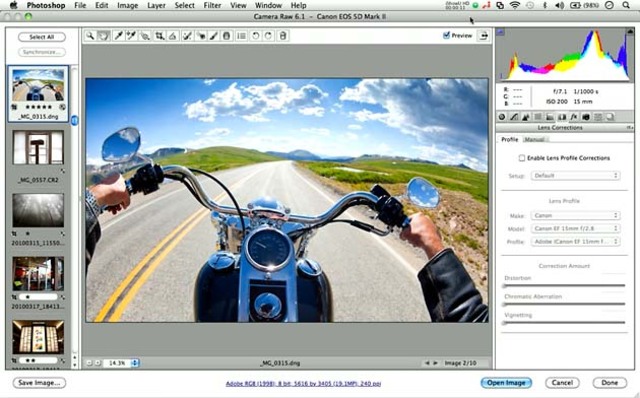Viewport: 640px width, 398px height.
Task: Open the Photoshop application menu
Action: [x=46, y=5]
